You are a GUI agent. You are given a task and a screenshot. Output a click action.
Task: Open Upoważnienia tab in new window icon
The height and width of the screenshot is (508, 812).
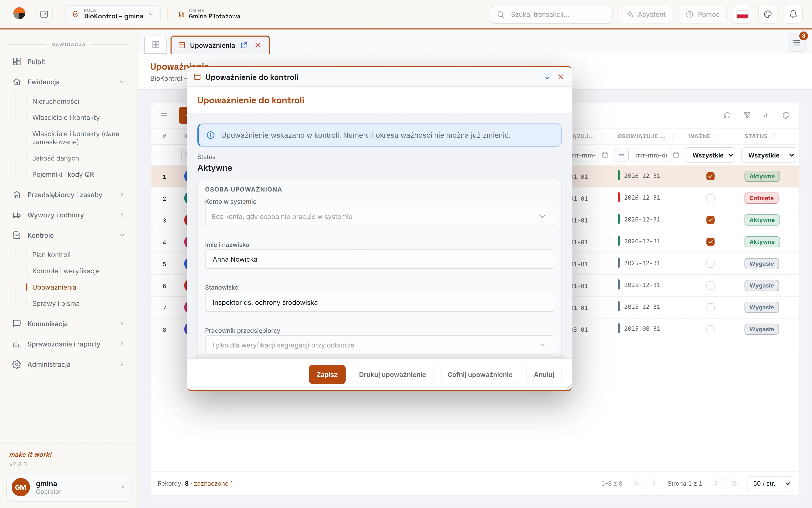(x=244, y=45)
